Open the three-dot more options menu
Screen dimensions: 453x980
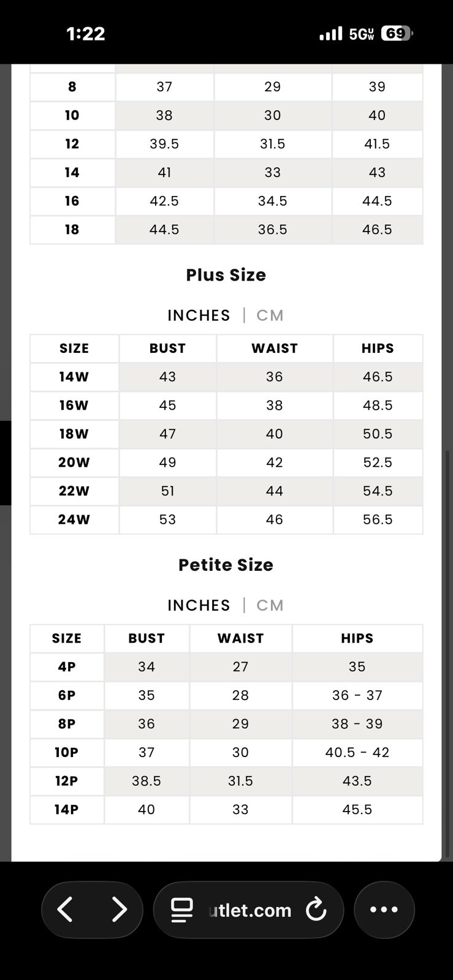click(384, 910)
